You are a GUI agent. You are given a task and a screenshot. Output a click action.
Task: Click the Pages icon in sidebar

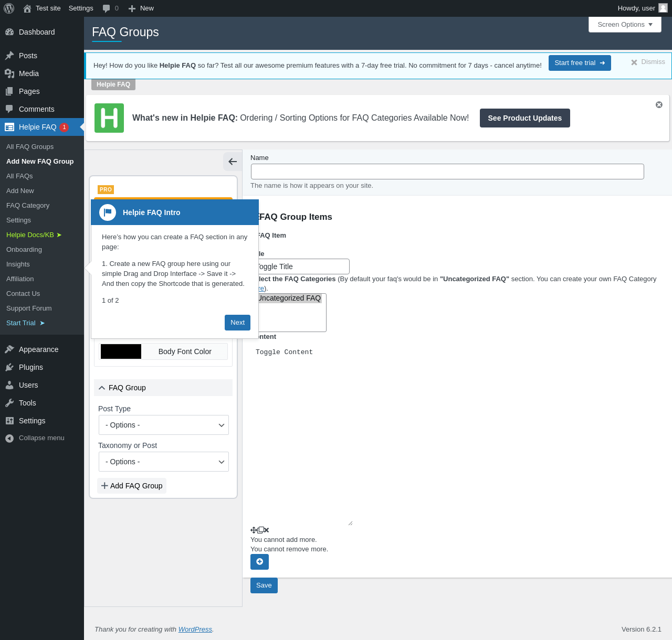[9, 91]
